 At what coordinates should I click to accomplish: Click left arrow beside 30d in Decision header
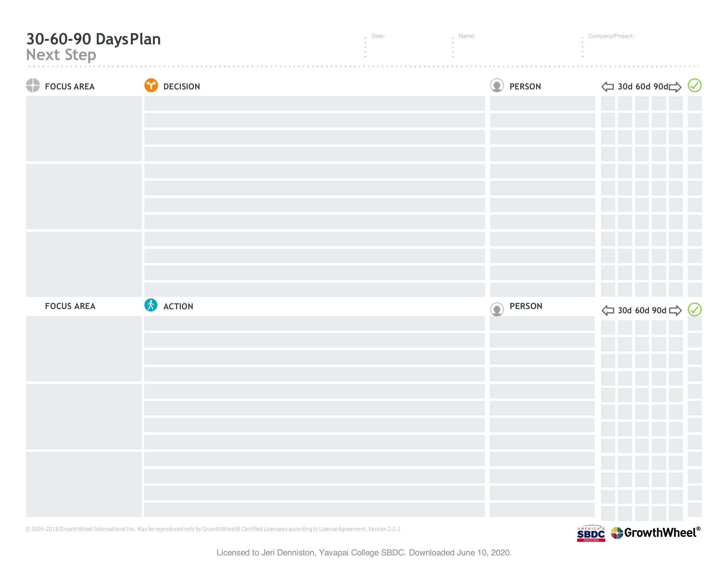point(608,87)
